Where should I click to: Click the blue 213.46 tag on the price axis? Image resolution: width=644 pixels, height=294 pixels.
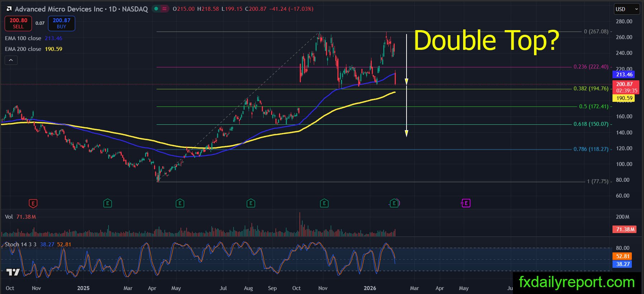[x=624, y=75]
